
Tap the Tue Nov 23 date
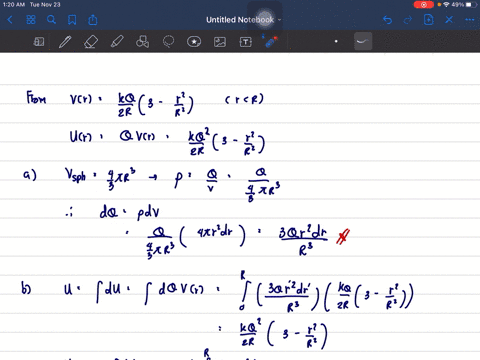pyautogui.click(x=45, y=5)
